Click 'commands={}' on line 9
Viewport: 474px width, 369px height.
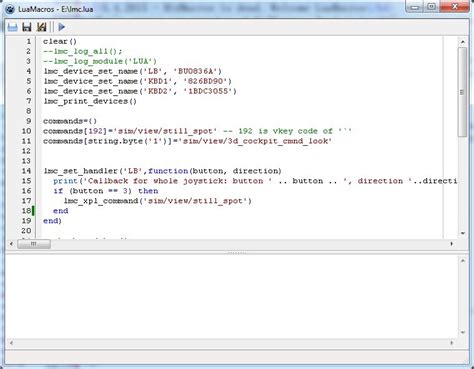(x=70, y=121)
